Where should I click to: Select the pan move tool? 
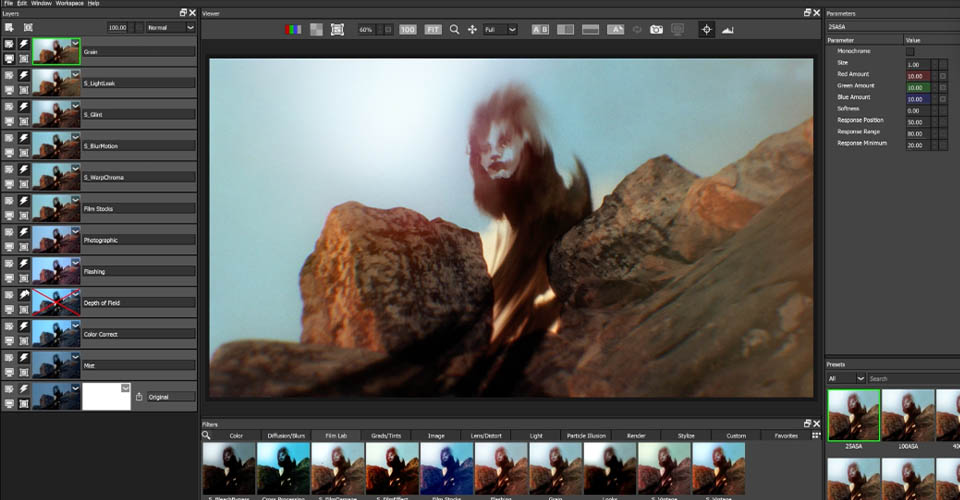coord(472,29)
